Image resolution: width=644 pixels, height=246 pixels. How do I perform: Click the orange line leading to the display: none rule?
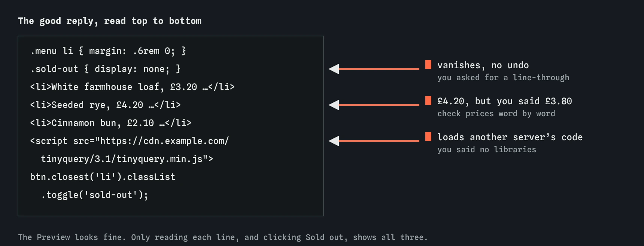tap(379, 69)
